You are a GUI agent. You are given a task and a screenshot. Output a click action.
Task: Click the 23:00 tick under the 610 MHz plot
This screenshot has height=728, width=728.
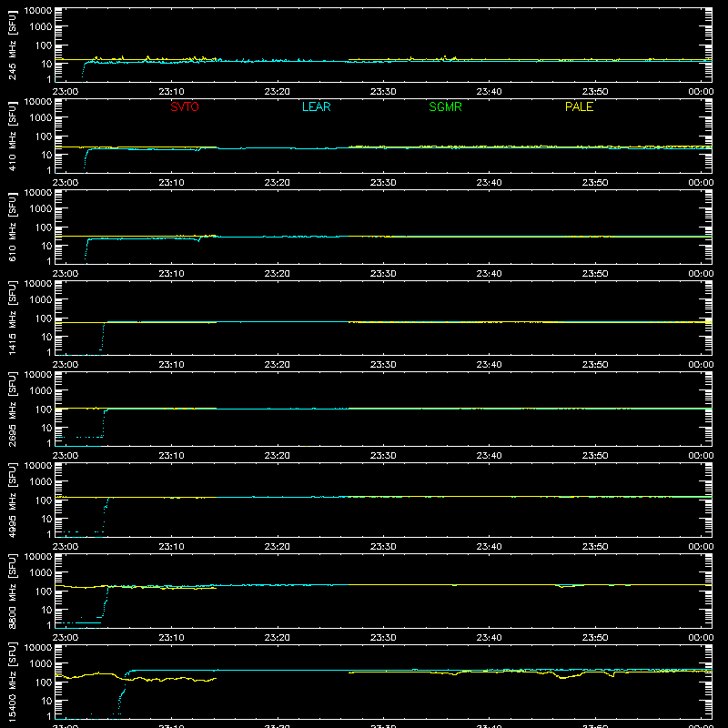pos(66,274)
